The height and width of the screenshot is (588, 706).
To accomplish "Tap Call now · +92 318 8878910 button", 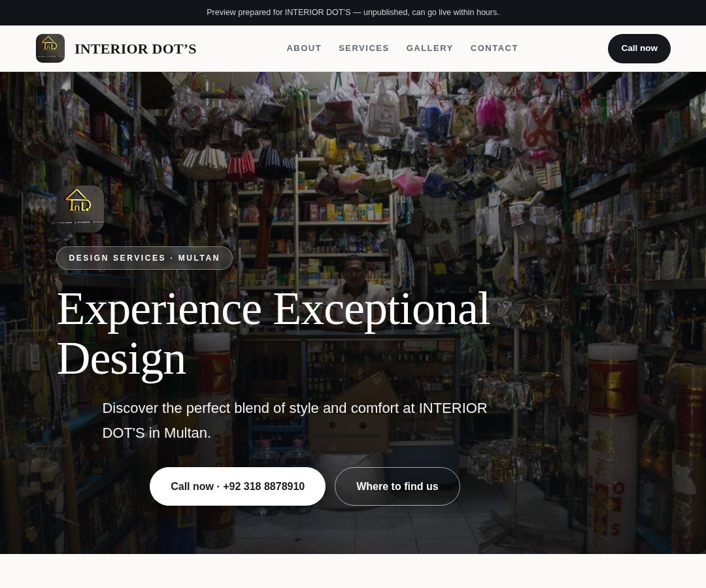I will pyautogui.click(x=237, y=486).
